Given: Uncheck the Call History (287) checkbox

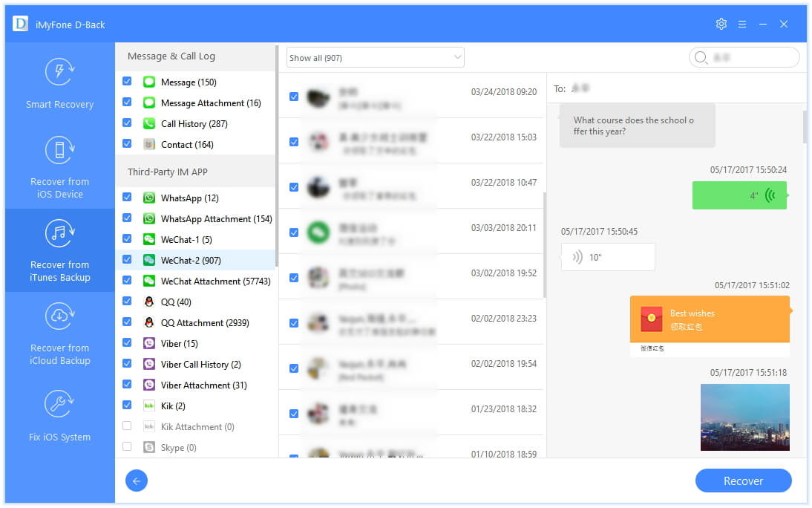Looking at the screenshot, I should [127, 123].
